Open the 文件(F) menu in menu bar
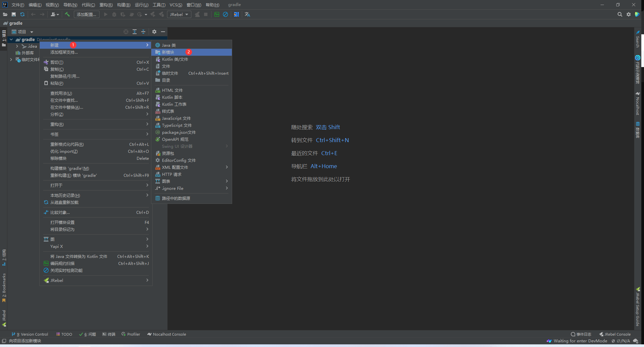Image resolution: width=644 pixels, height=347 pixels. pyautogui.click(x=18, y=5)
